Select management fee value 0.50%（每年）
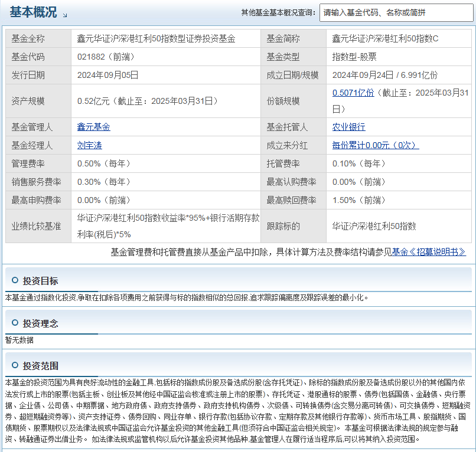The height and width of the screenshot is (452, 476). coord(104,163)
